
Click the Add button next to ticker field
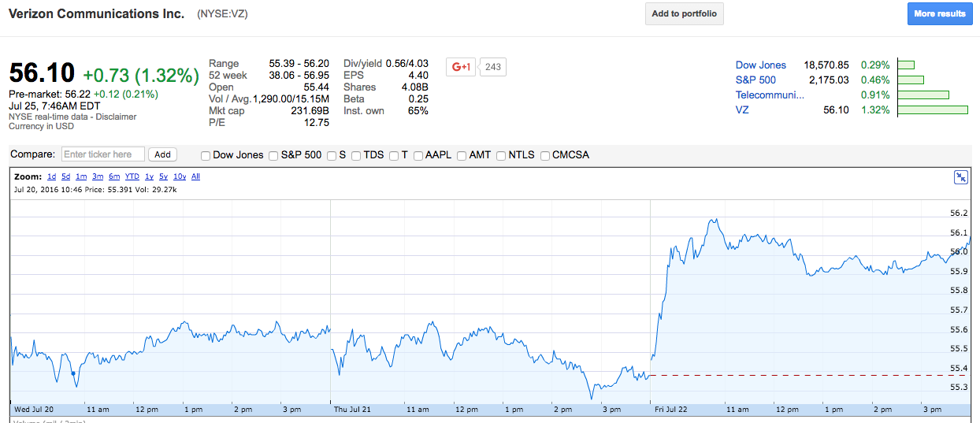(162, 154)
